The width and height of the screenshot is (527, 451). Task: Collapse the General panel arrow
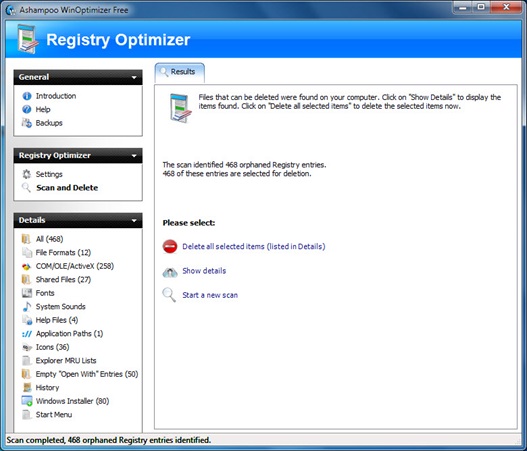134,77
